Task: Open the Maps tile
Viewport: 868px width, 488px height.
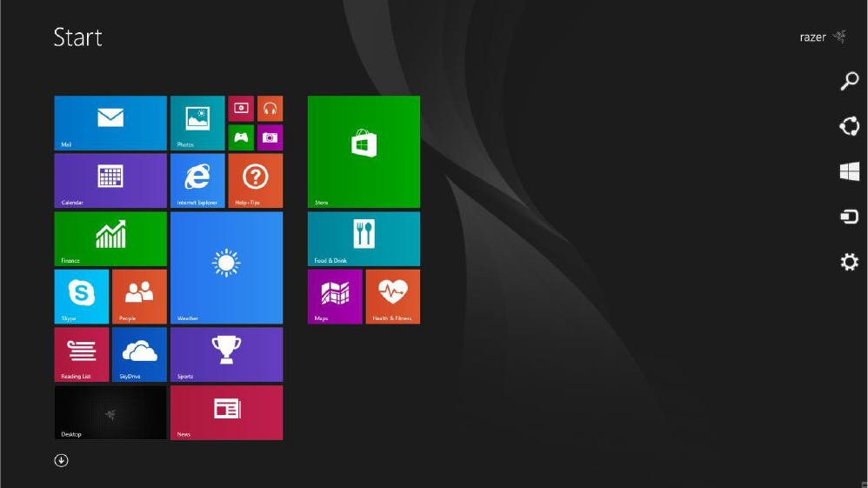Action: (x=335, y=297)
